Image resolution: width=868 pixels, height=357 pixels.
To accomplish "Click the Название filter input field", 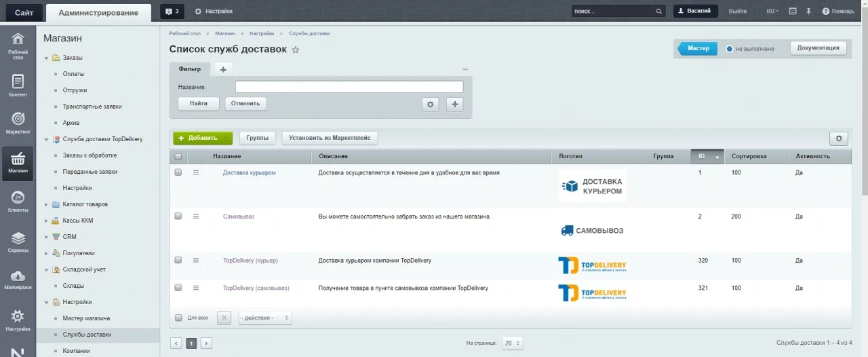I will 349,87.
